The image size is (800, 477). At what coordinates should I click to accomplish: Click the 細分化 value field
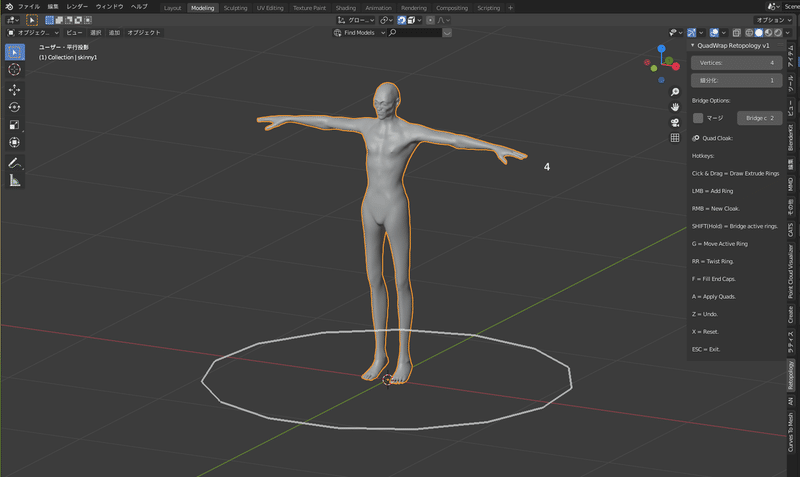[x=736, y=80]
